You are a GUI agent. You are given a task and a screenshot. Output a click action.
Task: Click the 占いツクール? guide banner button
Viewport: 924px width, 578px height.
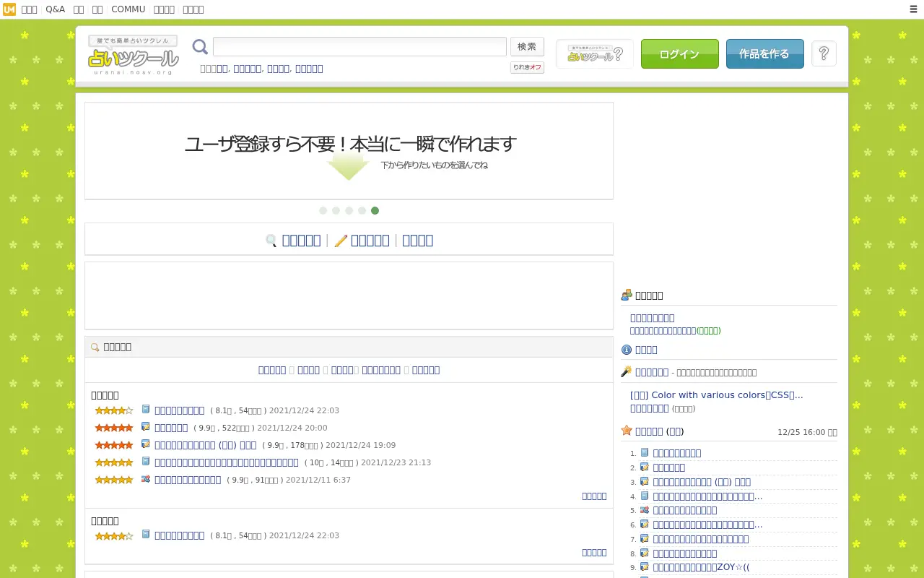click(595, 54)
